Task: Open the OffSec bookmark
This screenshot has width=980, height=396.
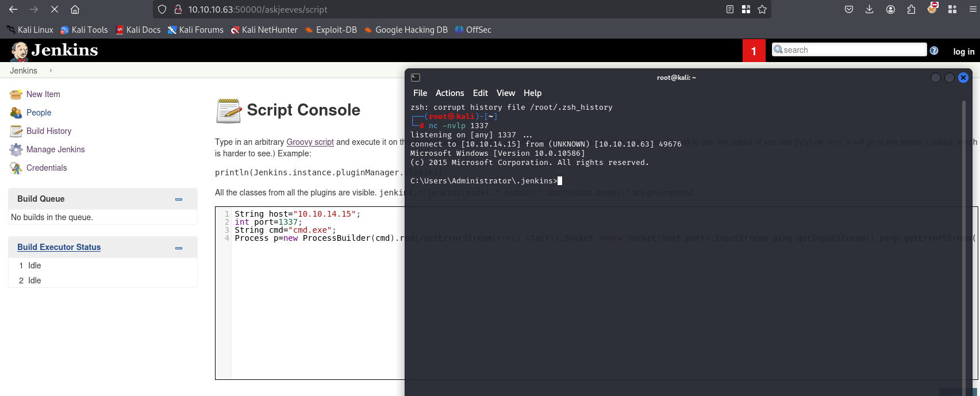Action: [472, 30]
